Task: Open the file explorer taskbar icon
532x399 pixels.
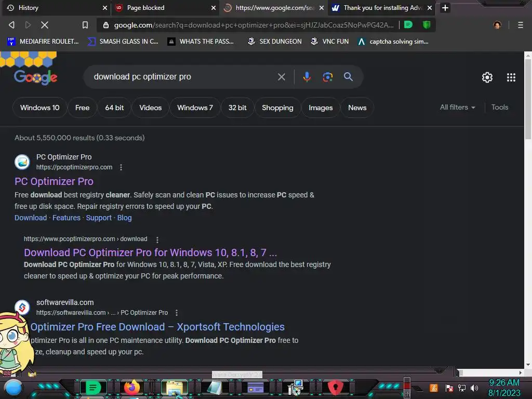Action: (175, 388)
